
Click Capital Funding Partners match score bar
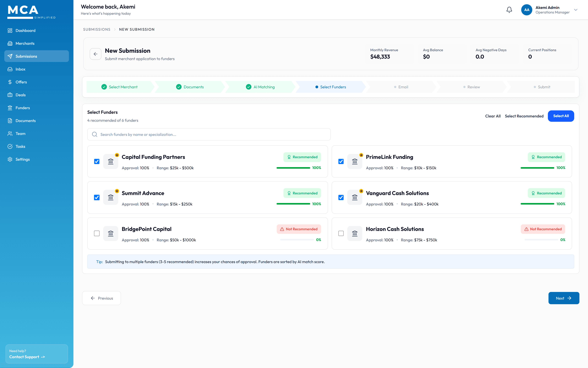click(293, 168)
